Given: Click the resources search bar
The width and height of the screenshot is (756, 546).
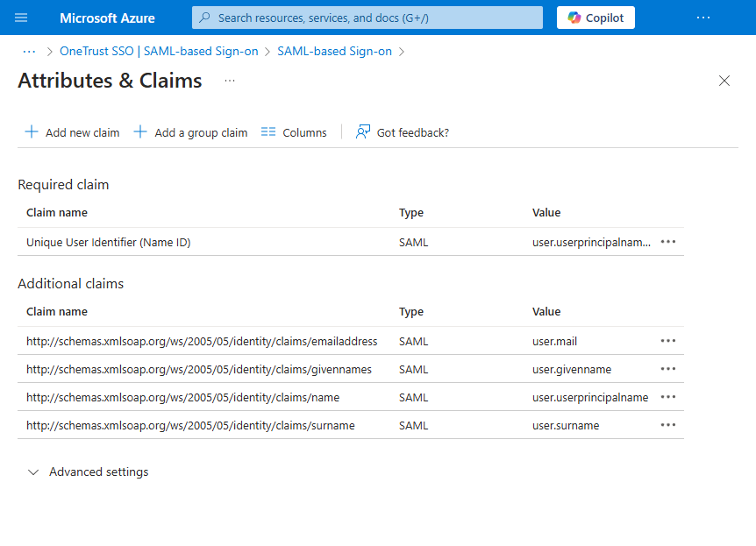Looking at the screenshot, I should tap(367, 18).
